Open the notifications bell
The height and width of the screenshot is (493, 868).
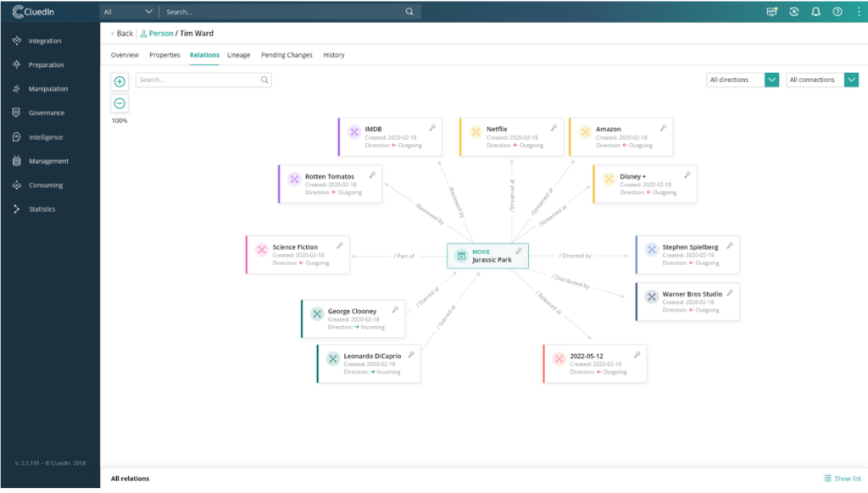coord(815,12)
